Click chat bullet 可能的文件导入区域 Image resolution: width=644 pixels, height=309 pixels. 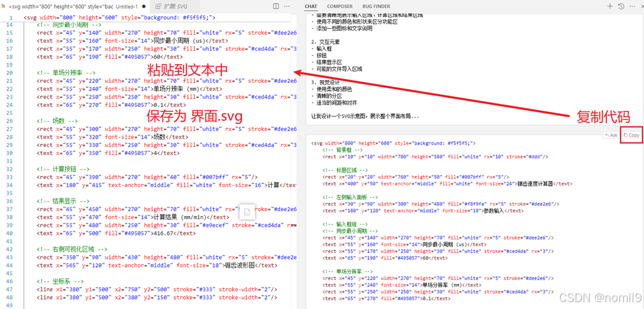[x=336, y=69]
